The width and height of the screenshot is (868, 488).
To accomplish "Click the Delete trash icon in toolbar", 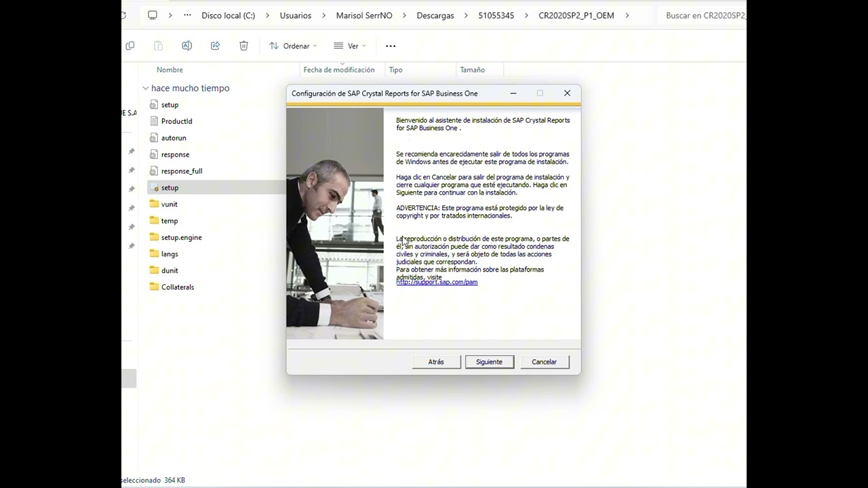I will 243,45.
